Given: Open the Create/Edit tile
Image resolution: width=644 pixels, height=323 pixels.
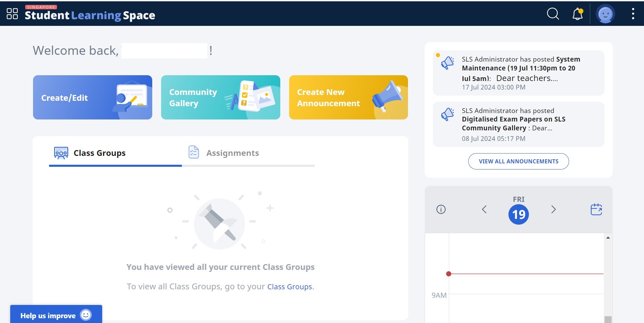Looking at the screenshot, I should [x=93, y=97].
